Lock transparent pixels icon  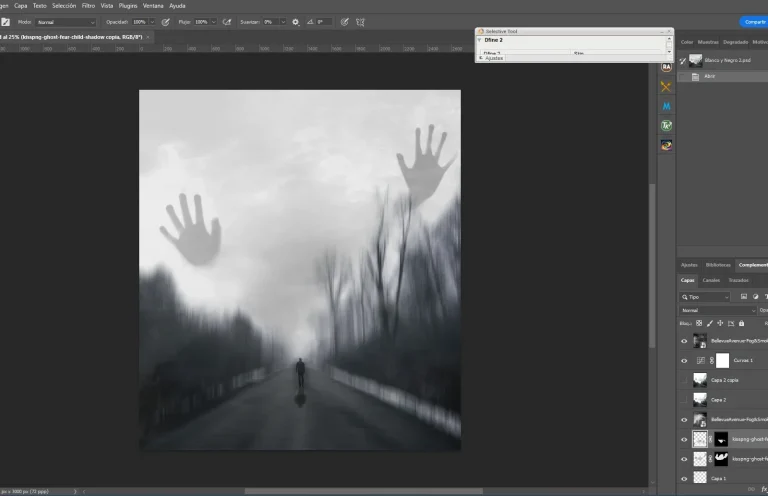[699, 323]
